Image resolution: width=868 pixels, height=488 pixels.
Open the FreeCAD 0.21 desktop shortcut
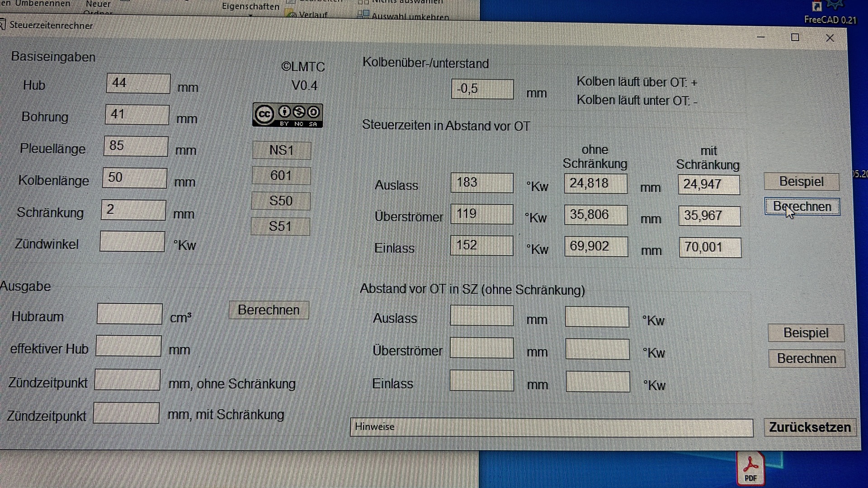click(830, 12)
